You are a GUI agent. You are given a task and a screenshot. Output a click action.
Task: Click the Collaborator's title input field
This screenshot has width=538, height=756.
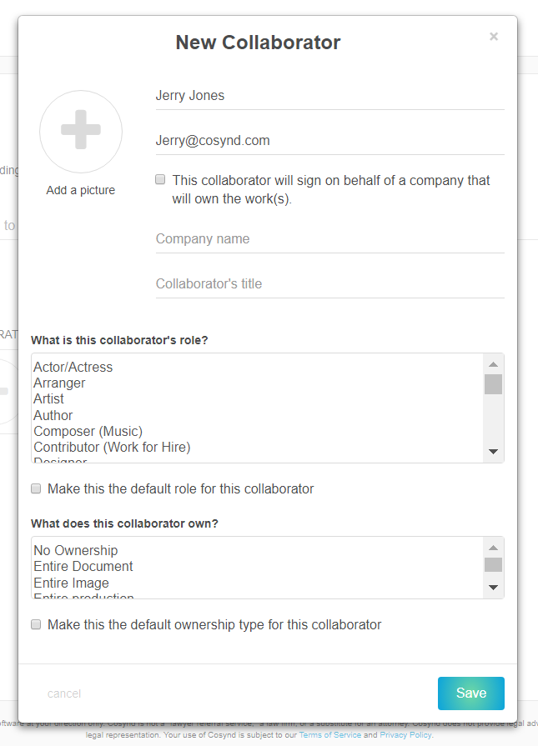tap(329, 284)
